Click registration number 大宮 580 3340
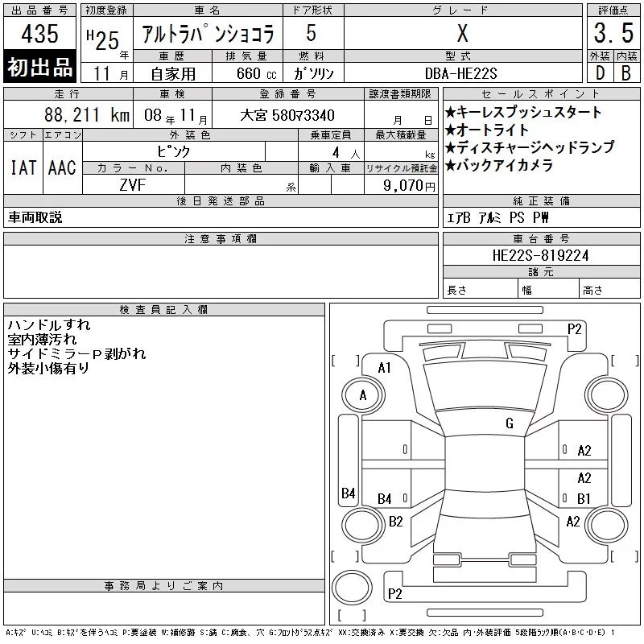The height and width of the screenshot is (644, 644). click(x=287, y=115)
